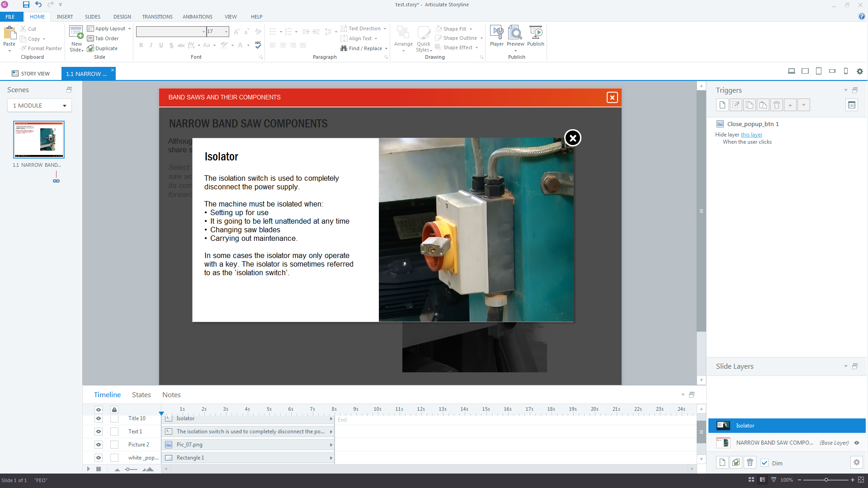The image size is (868, 488).
Task: Expand the Shape Fill dropdown
Action: [x=471, y=29]
